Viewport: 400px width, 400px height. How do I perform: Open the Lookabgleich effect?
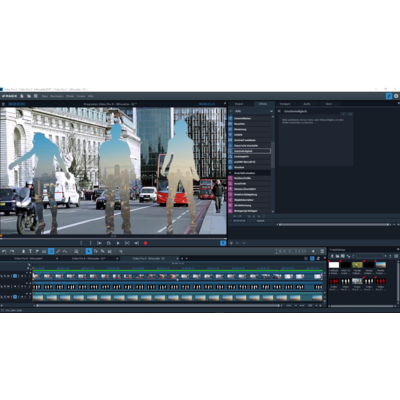(x=249, y=156)
